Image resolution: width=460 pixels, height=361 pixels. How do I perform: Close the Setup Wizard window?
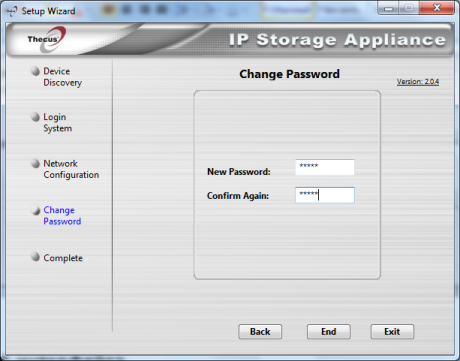click(x=437, y=8)
